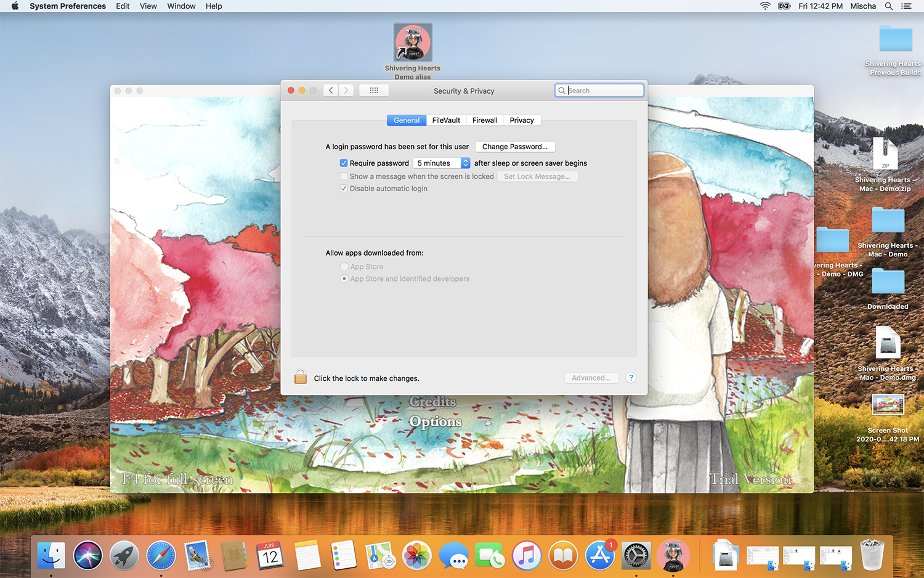
Task: Open Shivering Hearts Mac Demo folder
Action: click(x=888, y=221)
